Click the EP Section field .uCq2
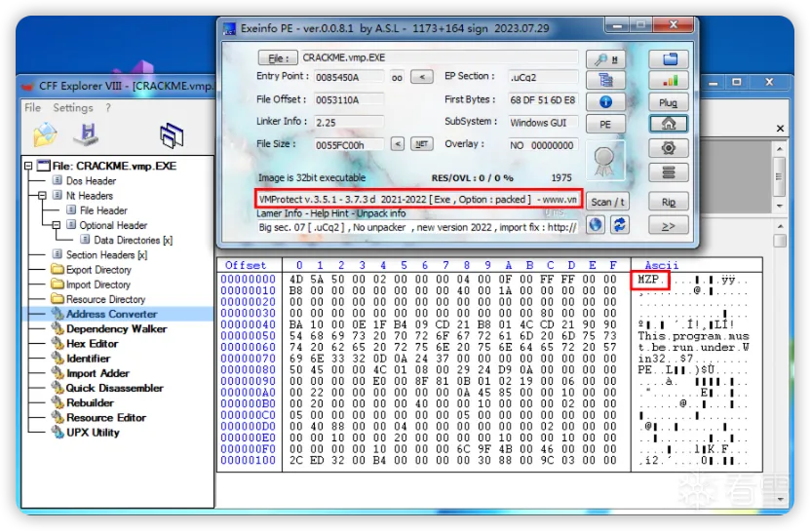811x532 pixels. [543, 77]
